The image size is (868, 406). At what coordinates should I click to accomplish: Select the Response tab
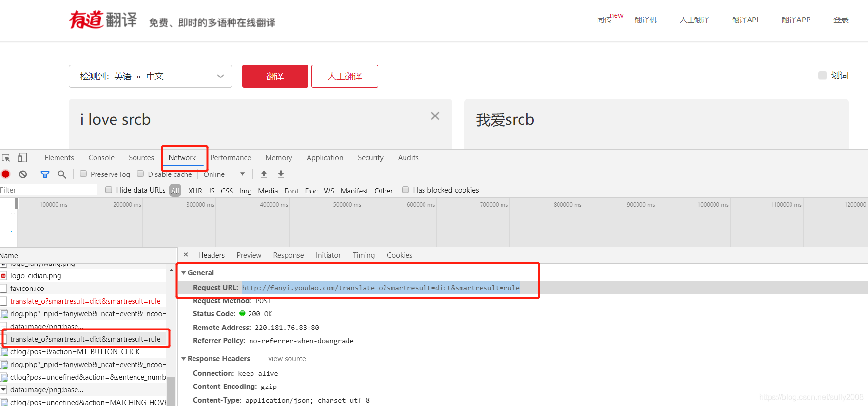click(289, 255)
